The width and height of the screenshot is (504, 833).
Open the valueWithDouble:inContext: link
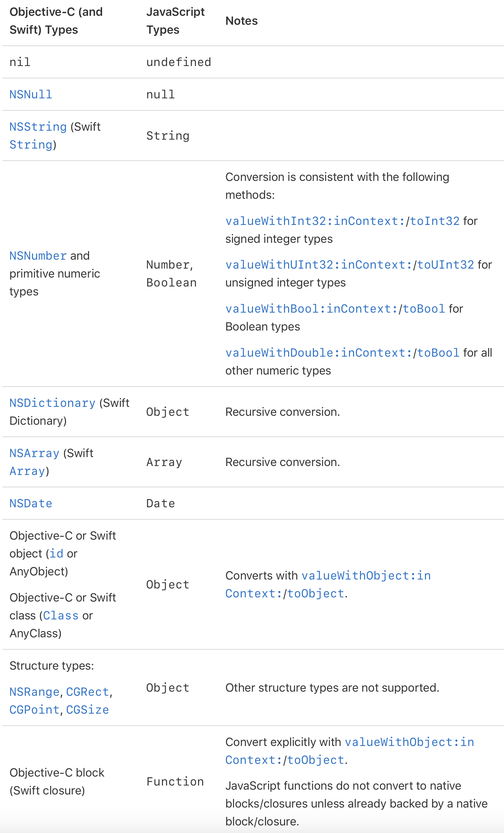pyautogui.click(x=319, y=353)
